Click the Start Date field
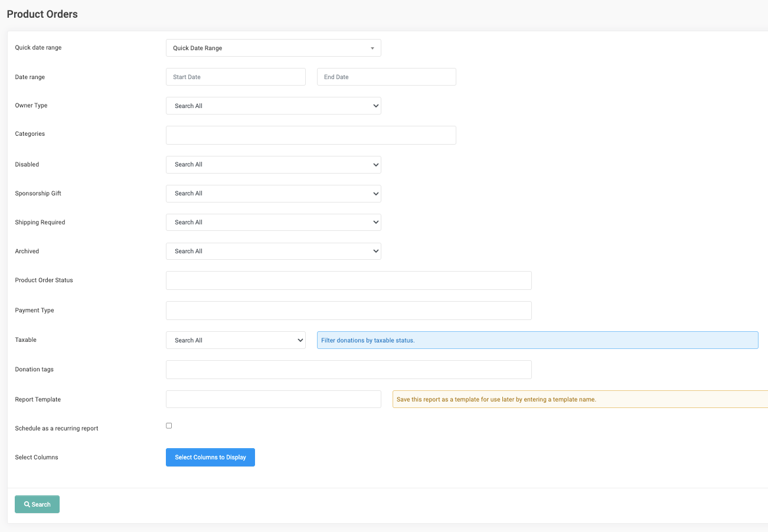This screenshot has height=532, width=768. (x=235, y=76)
